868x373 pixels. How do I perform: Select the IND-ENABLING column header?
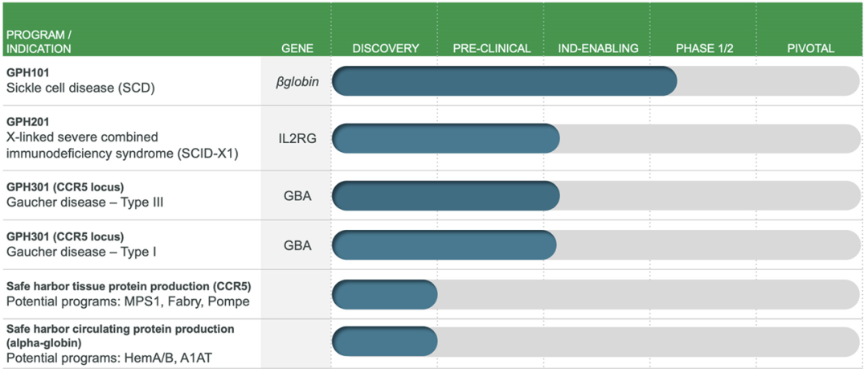coord(598,49)
